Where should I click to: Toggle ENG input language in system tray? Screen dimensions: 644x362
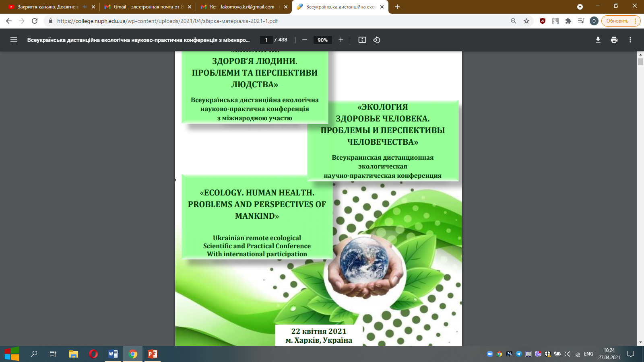tap(588, 354)
